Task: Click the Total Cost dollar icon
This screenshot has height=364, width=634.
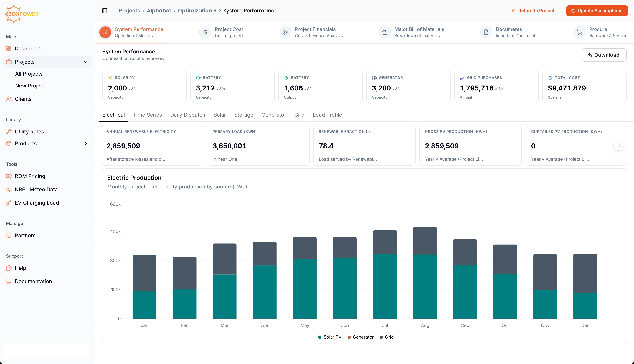Action: coord(550,78)
